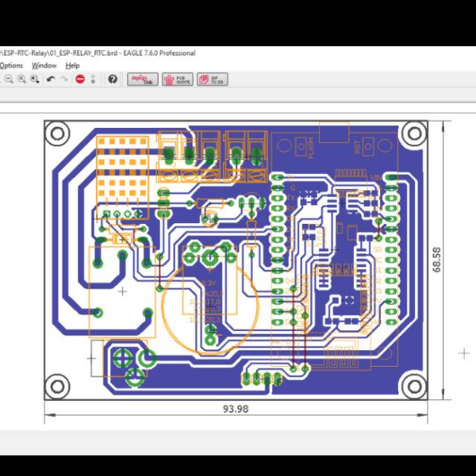Click the zoom redraw magnifier icon
This screenshot has height=476, width=476.
click(22, 80)
